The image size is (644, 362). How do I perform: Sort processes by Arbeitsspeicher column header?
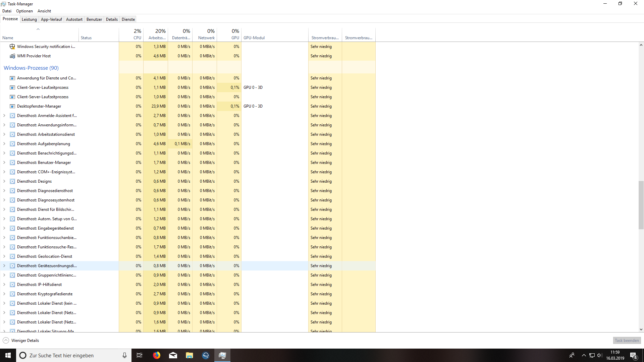coord(157,34)
